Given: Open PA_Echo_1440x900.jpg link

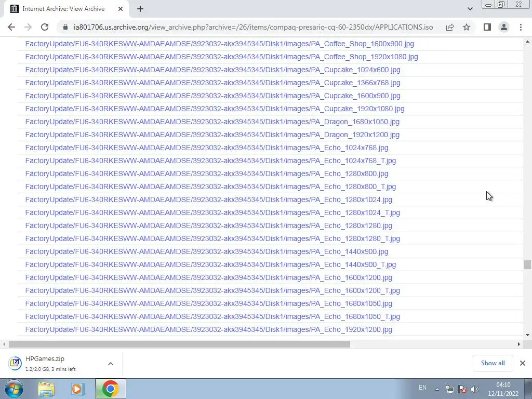Looking at the screenshot, I should click(x=207, y=251).
